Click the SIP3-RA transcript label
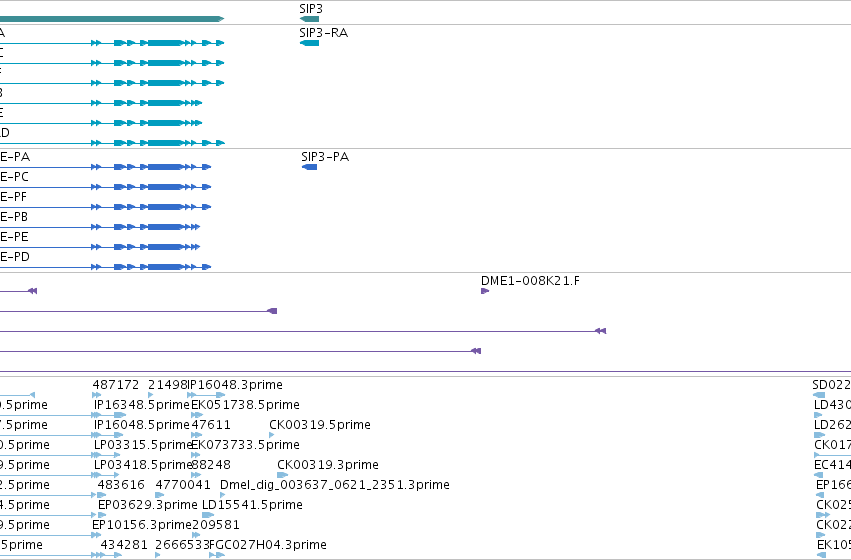Image resolution: width=851 pixels, height=560 pixels. coord(323,33)
